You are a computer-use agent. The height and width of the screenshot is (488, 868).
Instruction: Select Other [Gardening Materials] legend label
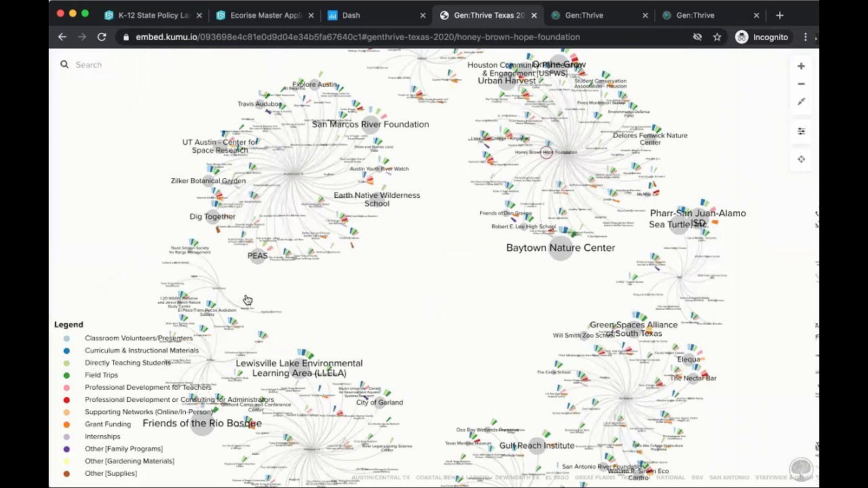pyautogui.click(x=130, y=461)
